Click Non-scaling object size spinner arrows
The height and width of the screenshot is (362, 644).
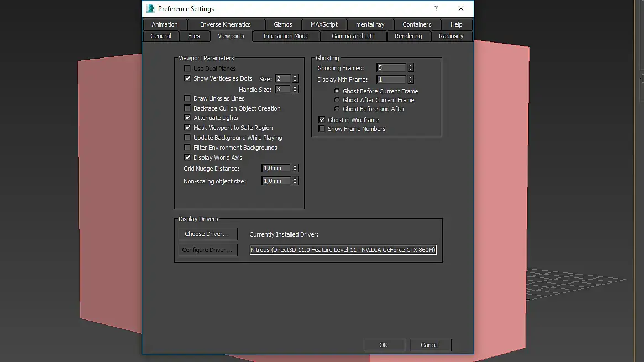click(295, 181)
